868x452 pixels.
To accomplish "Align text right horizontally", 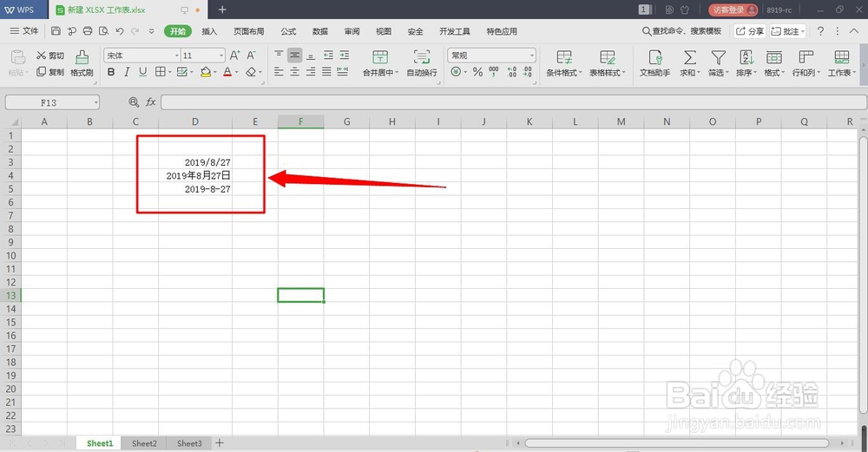I will [x=311, y=71].
